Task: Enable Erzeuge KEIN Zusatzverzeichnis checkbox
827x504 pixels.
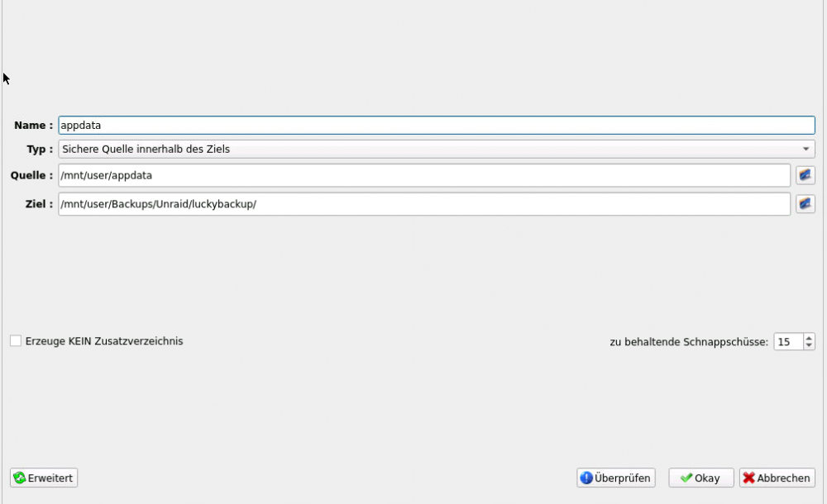Action: pos(16,341)
